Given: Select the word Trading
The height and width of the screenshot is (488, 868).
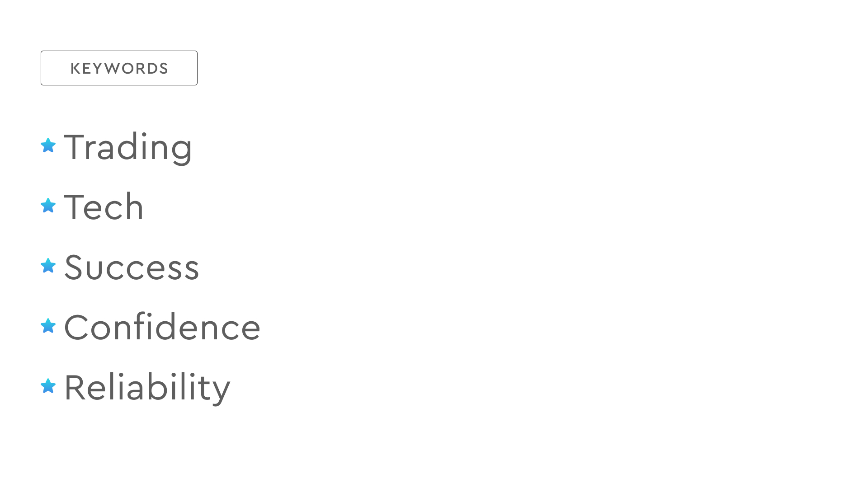Looking at the screenshot, I should (128, 148).
